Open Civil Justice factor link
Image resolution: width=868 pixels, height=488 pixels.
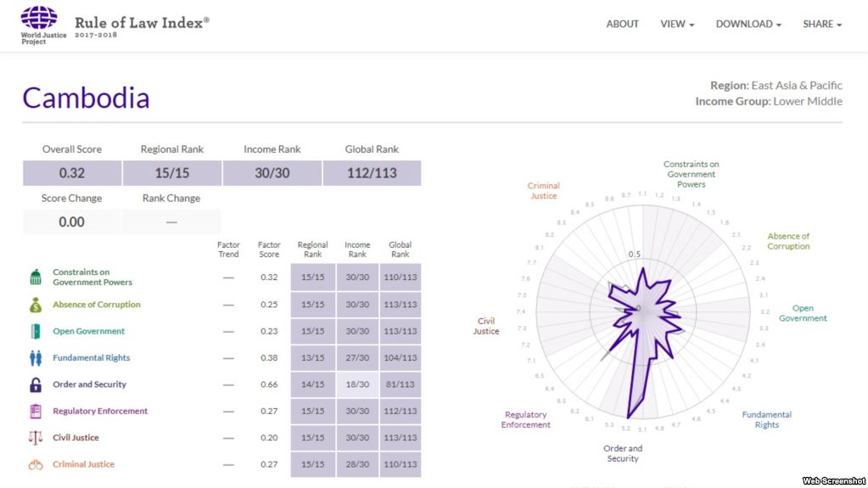coord(76,437)
